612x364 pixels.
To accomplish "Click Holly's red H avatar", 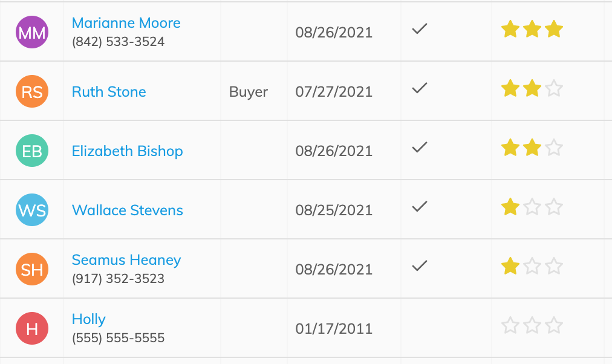I will [x=32, y=328].
